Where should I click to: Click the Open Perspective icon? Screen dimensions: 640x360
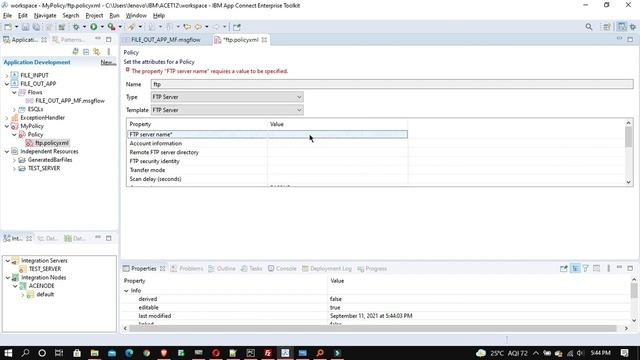pyautogui.click(x=607, y=27)
